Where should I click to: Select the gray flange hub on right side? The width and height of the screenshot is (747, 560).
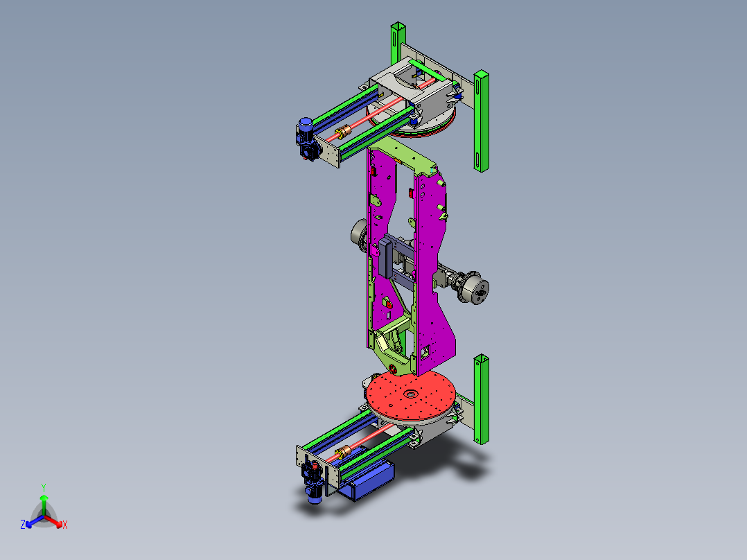(473, 288)
